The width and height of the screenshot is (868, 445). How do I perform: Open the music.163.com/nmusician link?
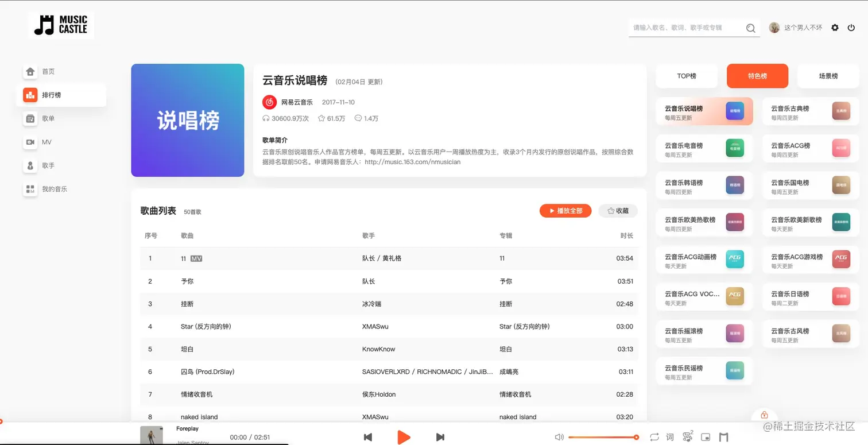pos(412,162)
